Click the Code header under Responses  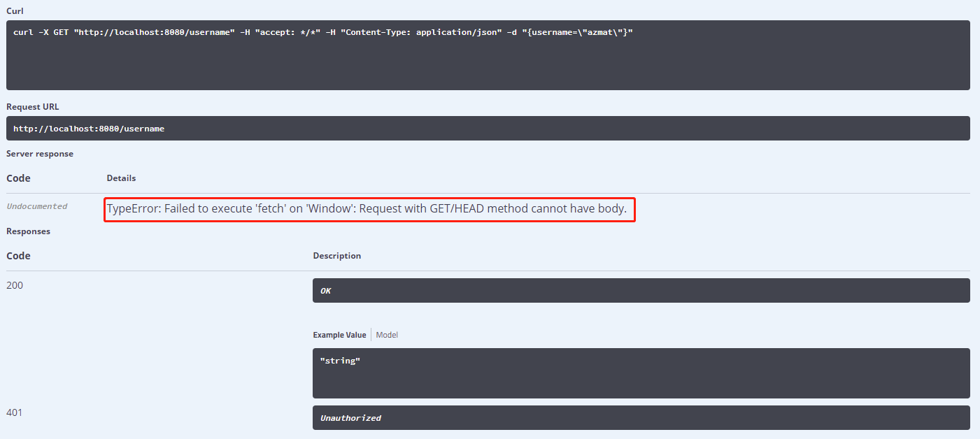[x=18, y=256]
